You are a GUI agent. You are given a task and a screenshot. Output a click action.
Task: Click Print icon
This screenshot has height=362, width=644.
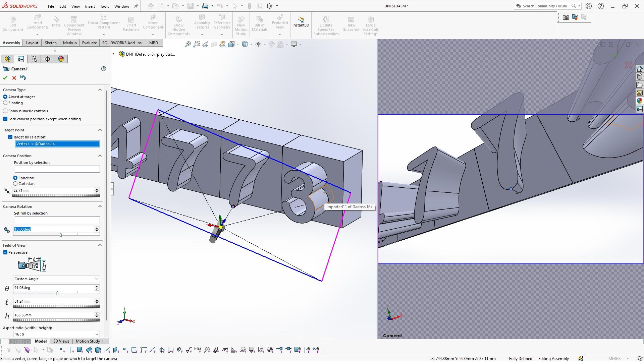[205, 6]
